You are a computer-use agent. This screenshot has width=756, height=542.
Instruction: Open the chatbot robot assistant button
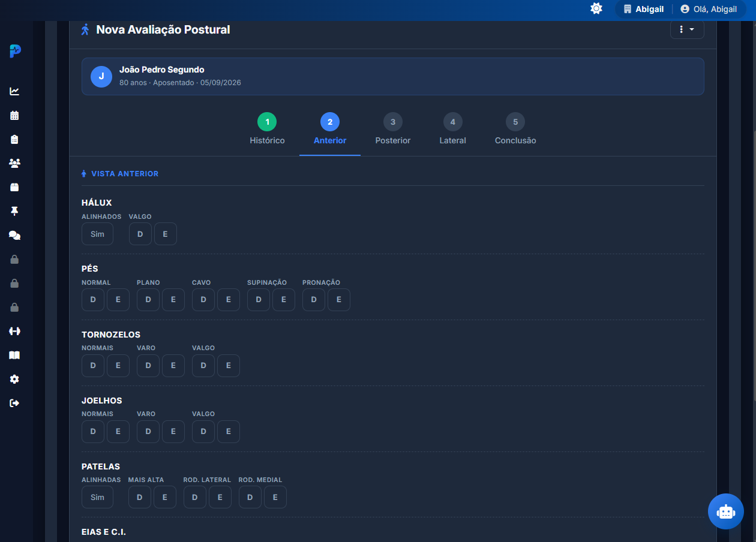[x=726, y=511]
